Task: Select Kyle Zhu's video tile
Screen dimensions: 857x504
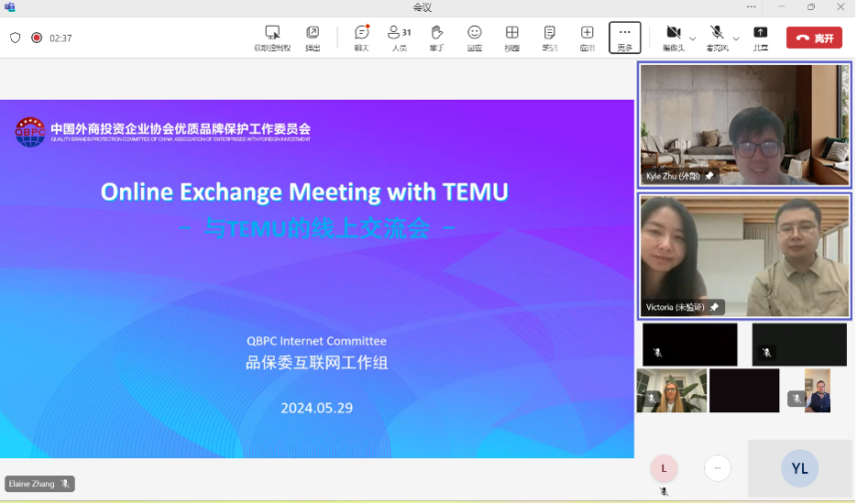Action: pos(744,125)
